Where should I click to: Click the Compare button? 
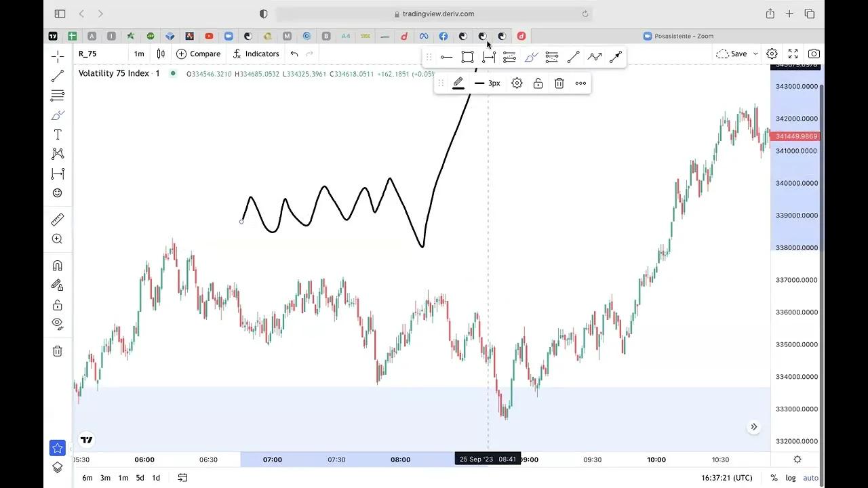(x=199, y=54)
